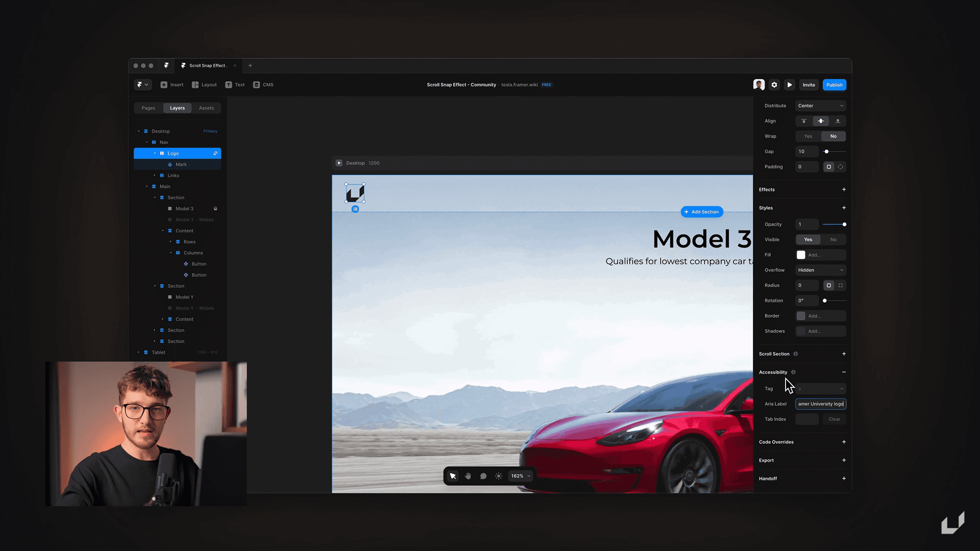The width and height of the screenshot is (980, 551).
Task: Click the Publish button
Action: point(834,84)
